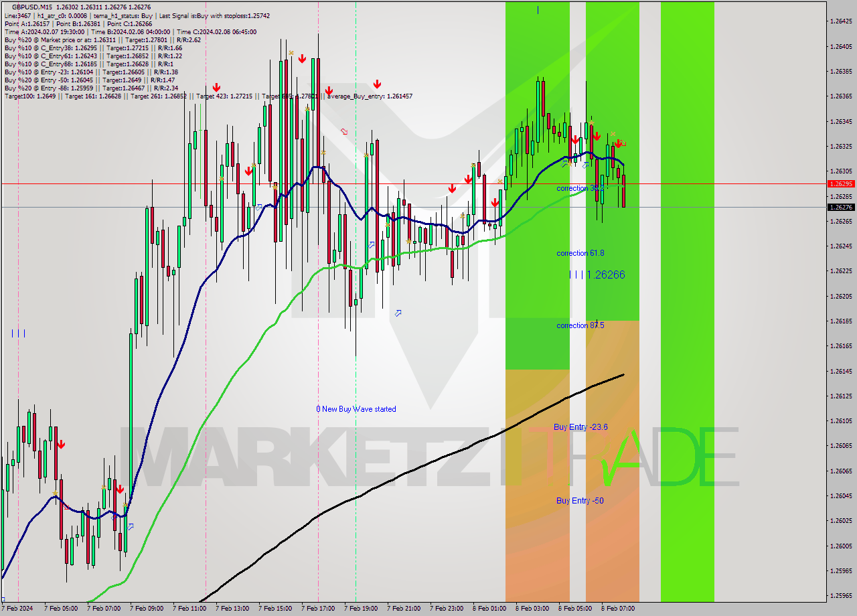Click the '8 Feb 07:00' time label

click(x=618, y=609)
